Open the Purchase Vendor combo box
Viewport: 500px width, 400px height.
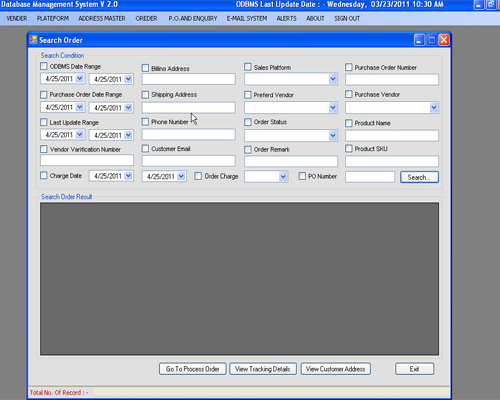point(433,108)
